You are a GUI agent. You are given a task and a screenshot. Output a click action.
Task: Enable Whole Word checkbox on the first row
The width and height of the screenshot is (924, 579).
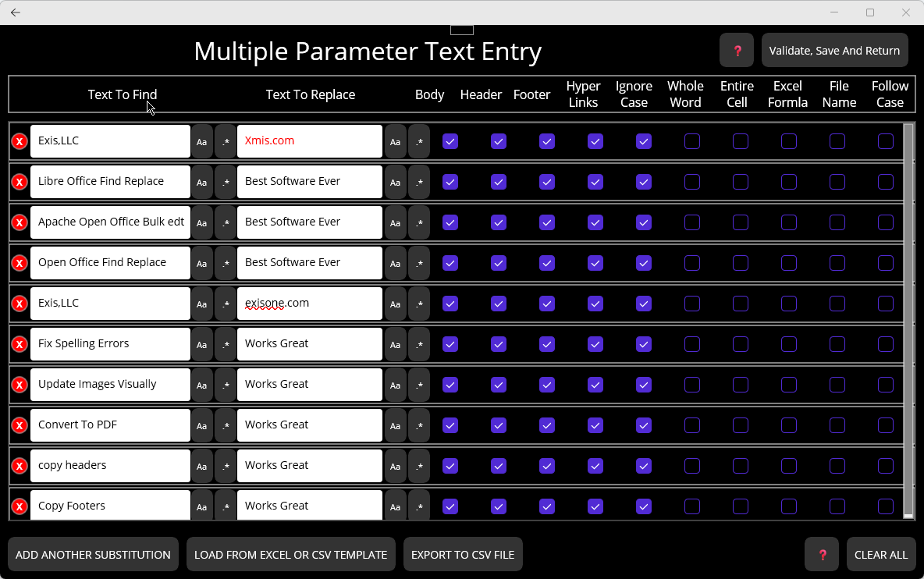(x=691, y=141)
